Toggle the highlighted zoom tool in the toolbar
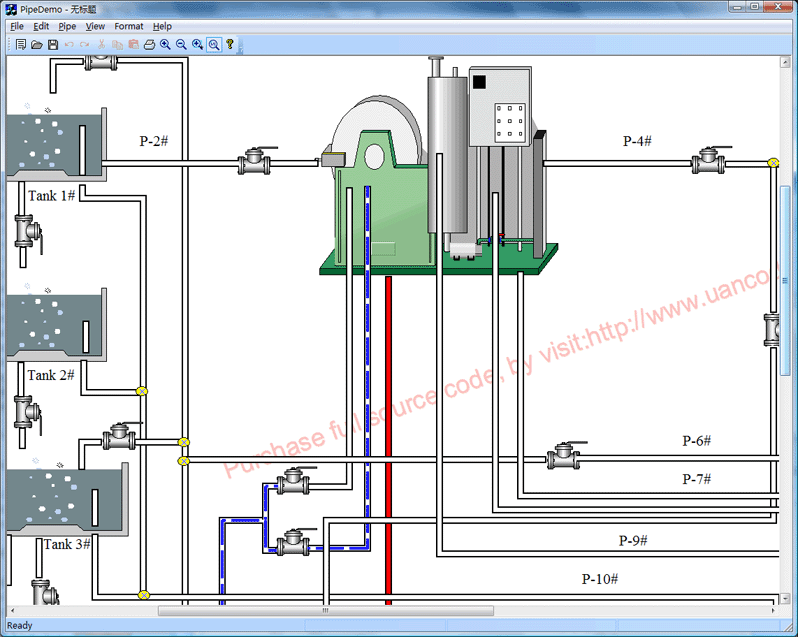Screen dimensions: 798x637 [x=214, y=44]
